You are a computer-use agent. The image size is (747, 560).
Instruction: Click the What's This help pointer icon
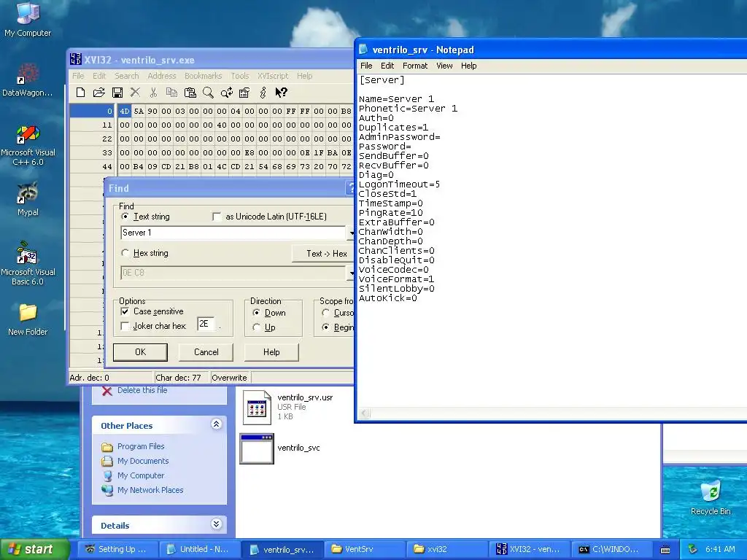pyautogui.click(x=281, y=93)
